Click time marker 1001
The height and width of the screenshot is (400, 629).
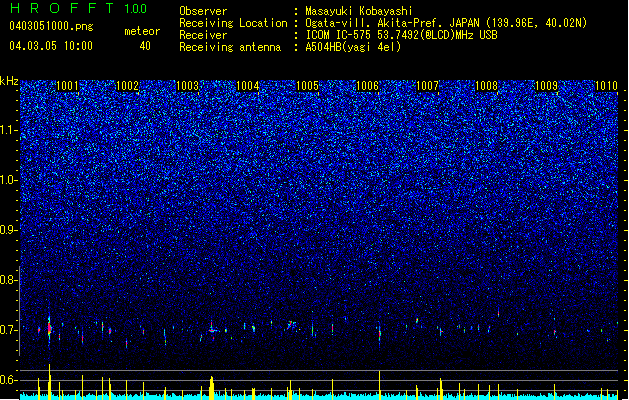[67, 86]
